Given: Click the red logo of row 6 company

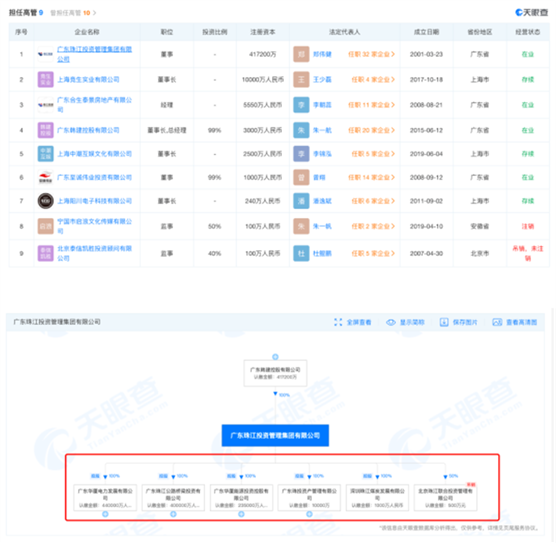Looking at the screenshot, I should coord(46,177).
